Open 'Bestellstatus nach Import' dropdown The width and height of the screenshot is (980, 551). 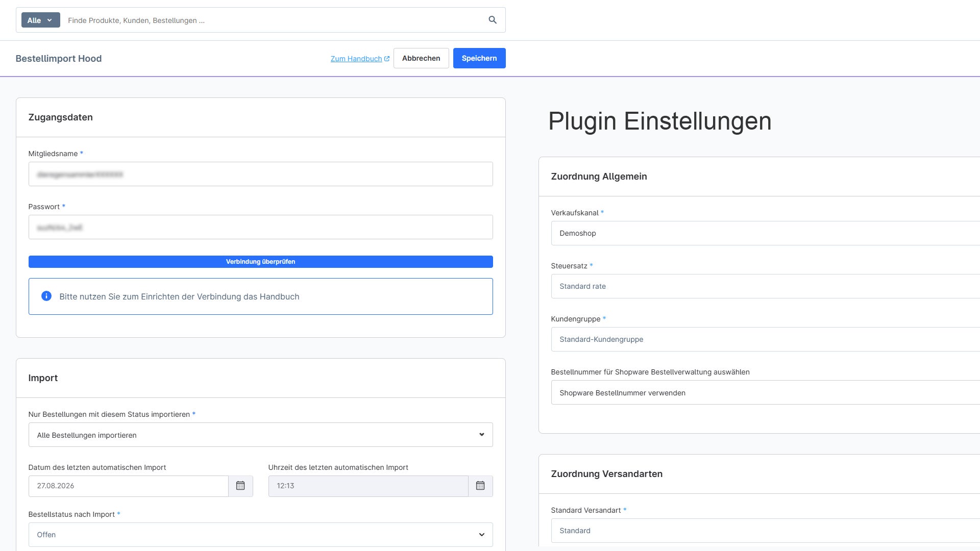pos(260,535)
